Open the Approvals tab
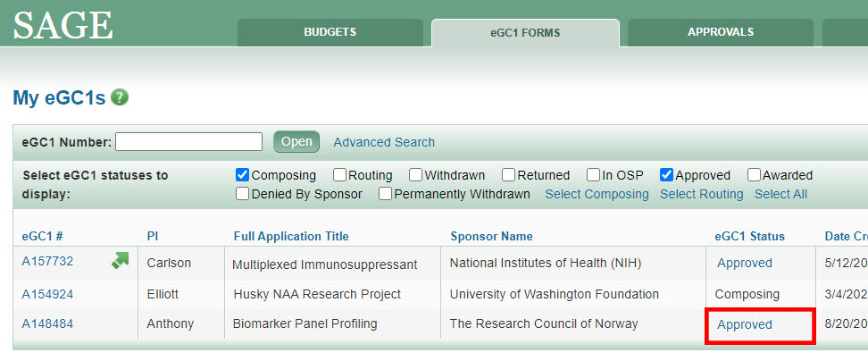 pyautogui.click(x=720, y=32)
